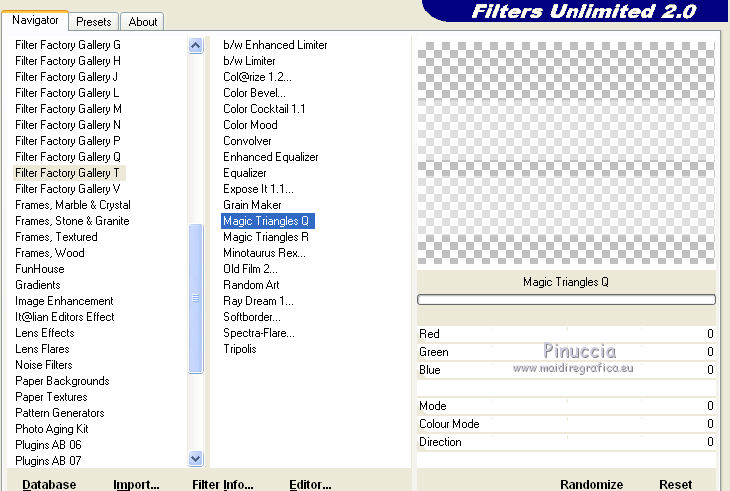Click the category list scrollbar thumb
730x491 pixels.
pyautogui.click(x=196, y=298)
